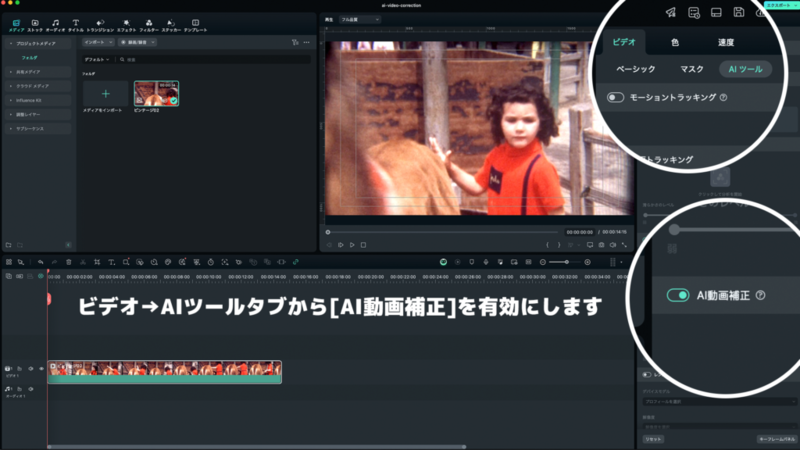Toggle visibility eye on ビデオ1 track
This screenshot has width=800, height=450.
click(41, 368)
